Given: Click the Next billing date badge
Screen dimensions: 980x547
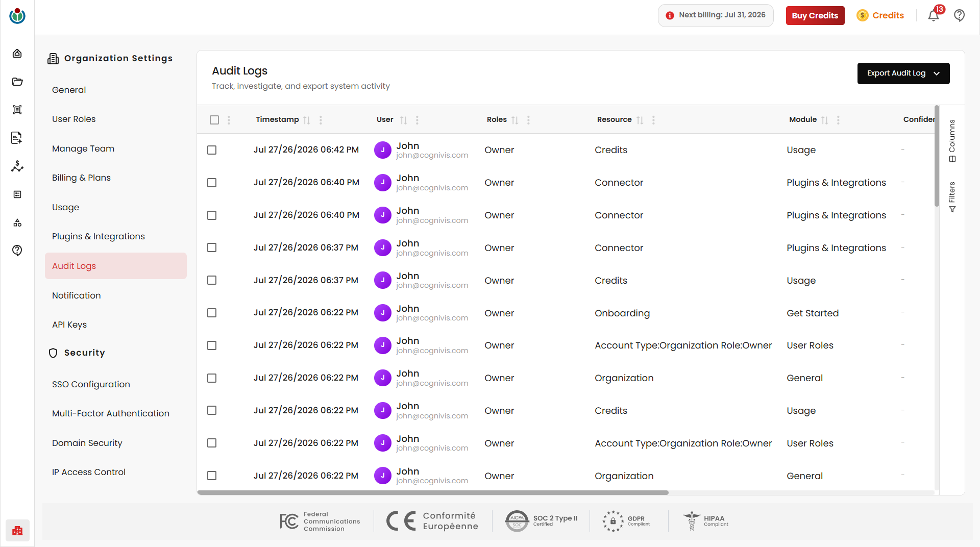Looking at the screenshot, I should click(x=716, y=15).
